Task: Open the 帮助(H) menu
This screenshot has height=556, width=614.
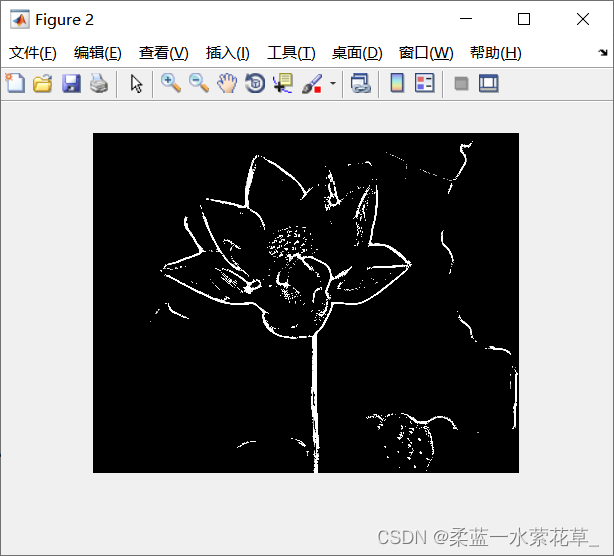Action: [495, 53]
